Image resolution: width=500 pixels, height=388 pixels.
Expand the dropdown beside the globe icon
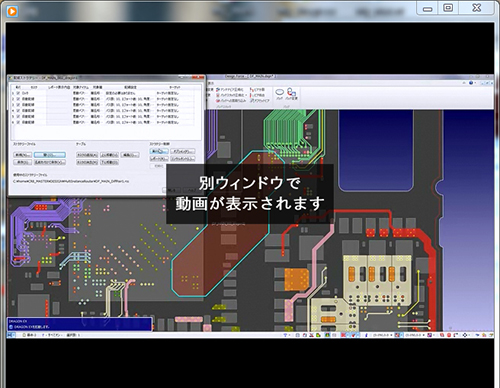tap(475, 83)
